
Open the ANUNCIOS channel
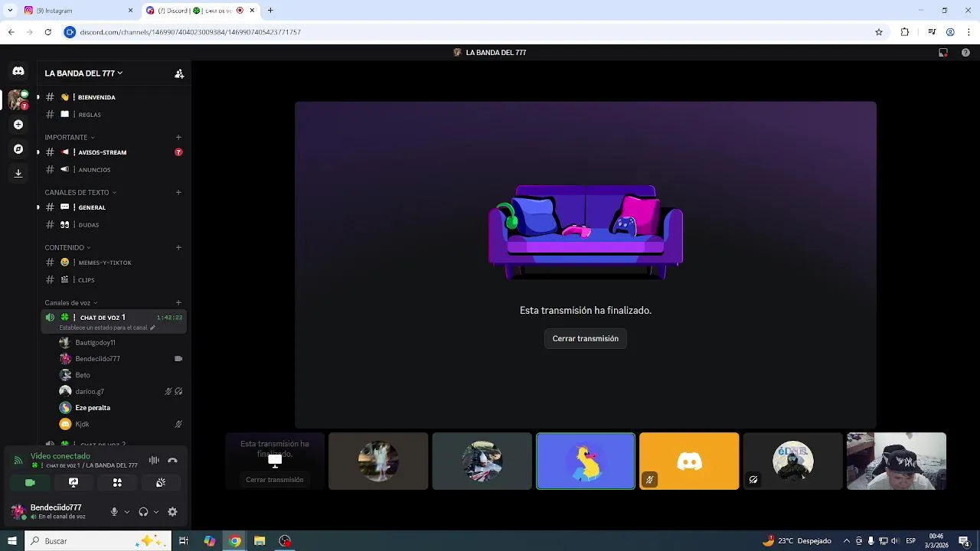tap(113, 170)
